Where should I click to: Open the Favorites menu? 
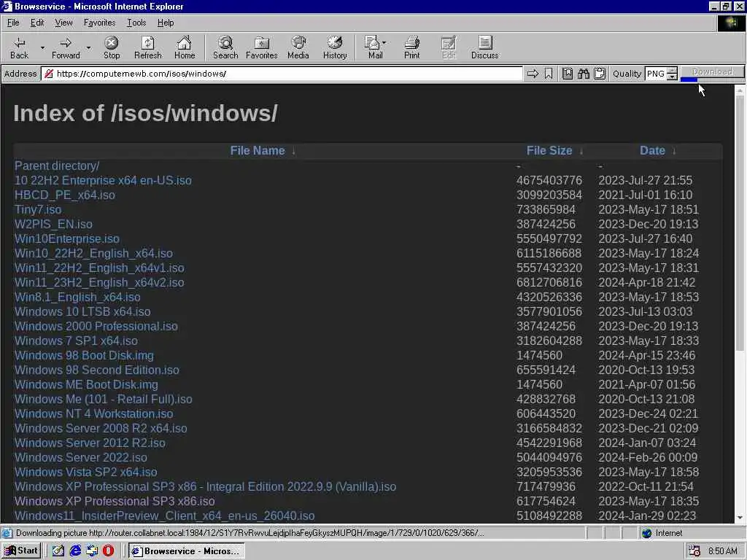(99, 23)
